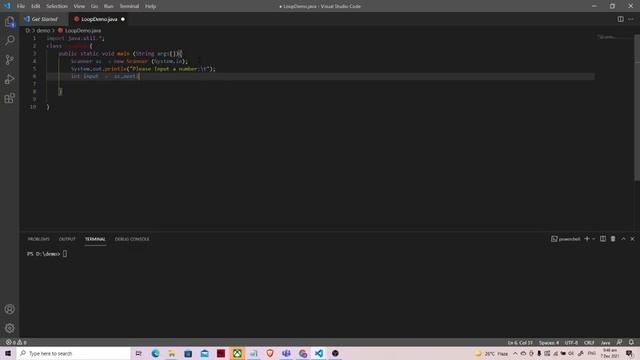Open the Explorer view in the activity bar
Screen dimensions: 640x360
click(x=9, y=21)
